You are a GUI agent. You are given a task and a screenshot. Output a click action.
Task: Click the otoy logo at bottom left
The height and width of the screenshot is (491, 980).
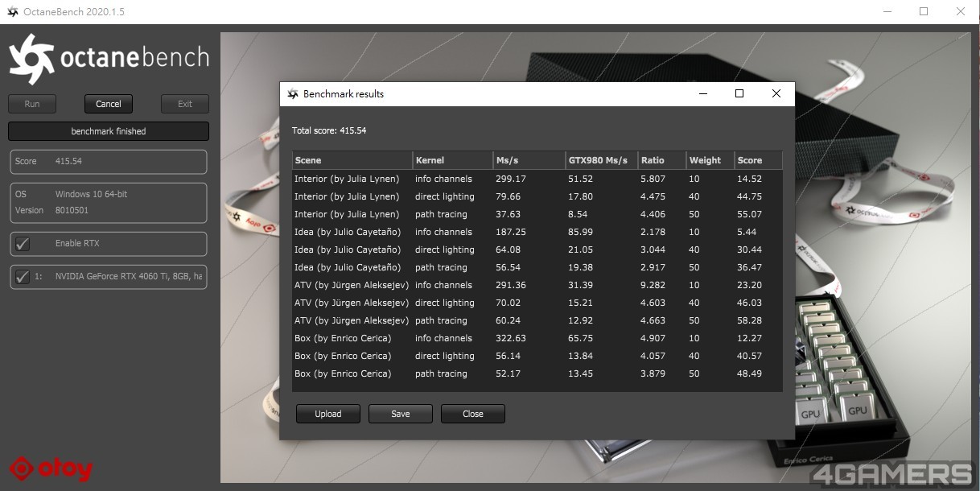click(51, 468)
